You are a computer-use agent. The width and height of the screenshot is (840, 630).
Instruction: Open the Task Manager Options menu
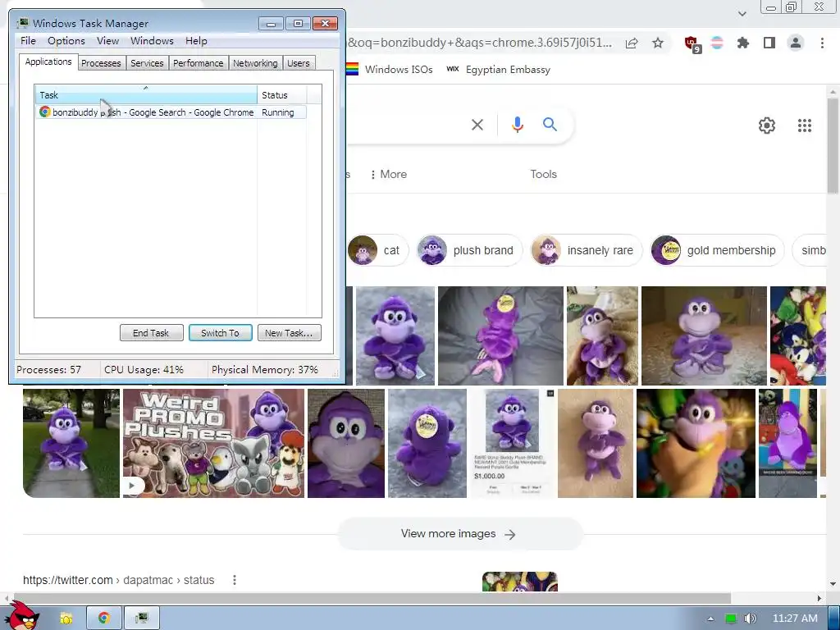(66, 41)
